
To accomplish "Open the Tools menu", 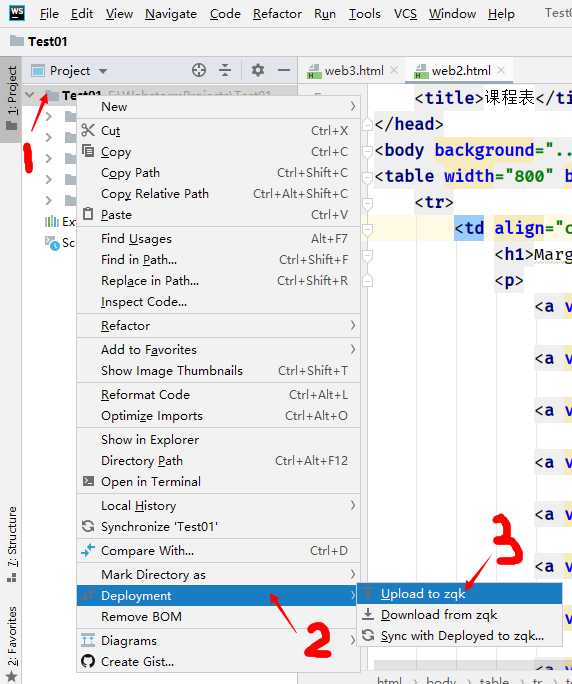I will coord(364,14).
